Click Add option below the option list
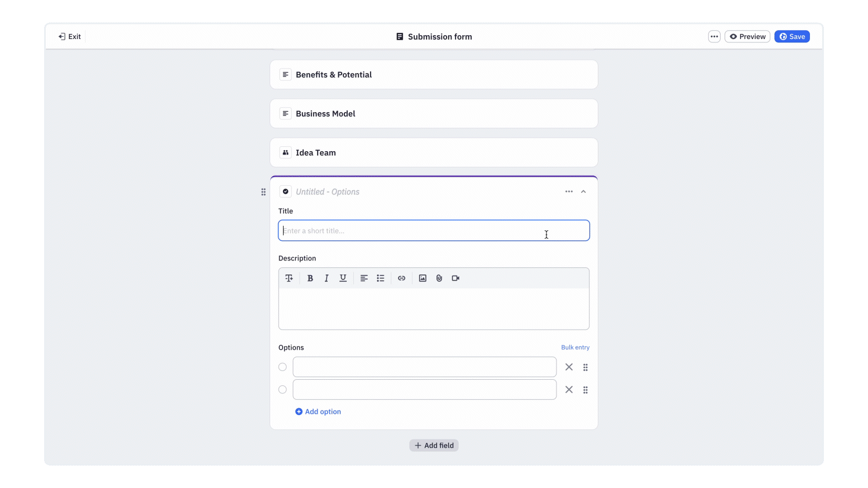 pyautogui.click(x=318, y=412)
